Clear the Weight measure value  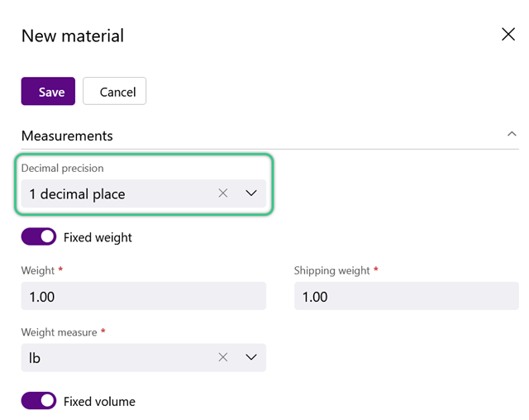click(223, 357)
